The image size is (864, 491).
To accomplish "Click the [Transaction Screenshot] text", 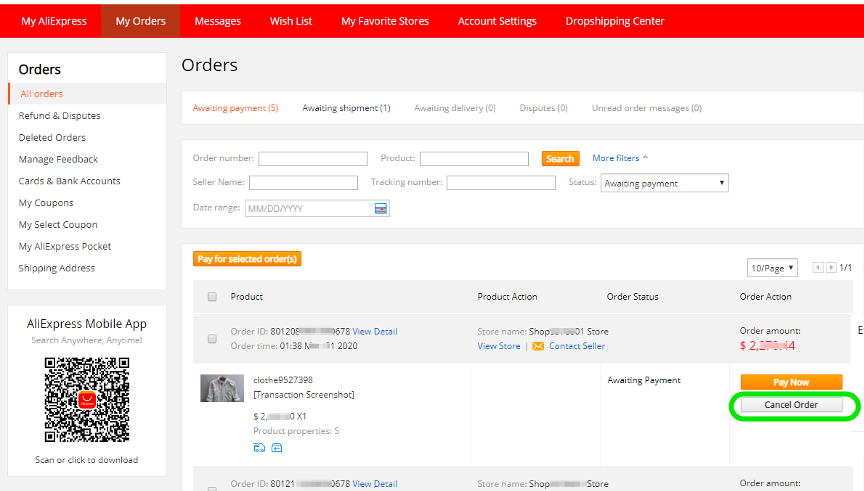I will 304,395.
